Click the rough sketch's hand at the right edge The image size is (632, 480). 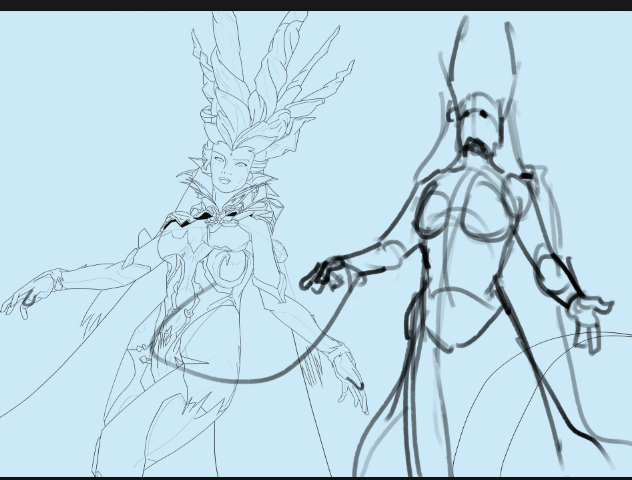[x=592, y=315]
